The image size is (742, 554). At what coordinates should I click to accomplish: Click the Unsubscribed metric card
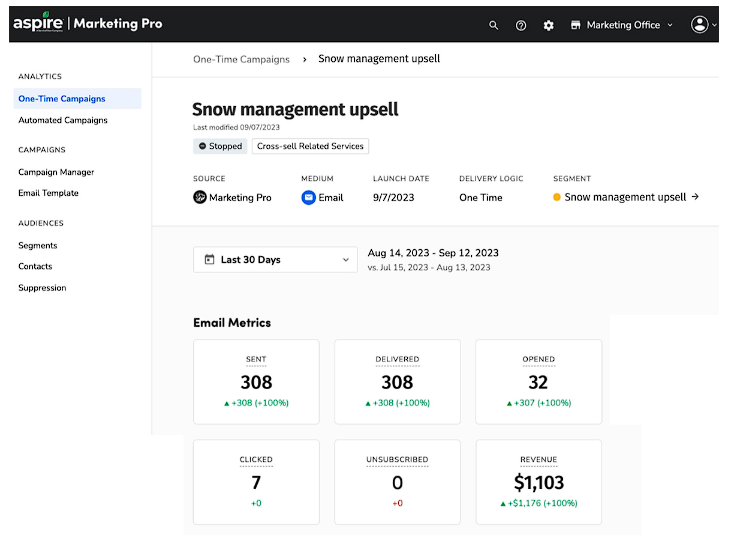(397, 482)
